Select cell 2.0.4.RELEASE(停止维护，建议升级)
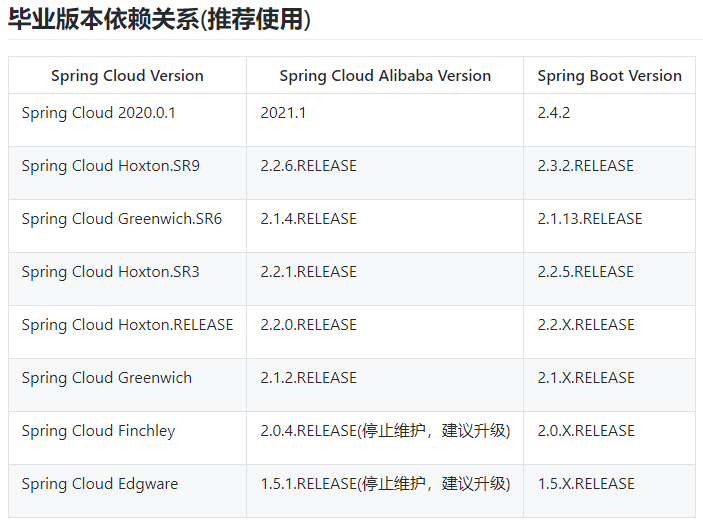Viewport: 703px width, 528px height. (x=385, y=437)
